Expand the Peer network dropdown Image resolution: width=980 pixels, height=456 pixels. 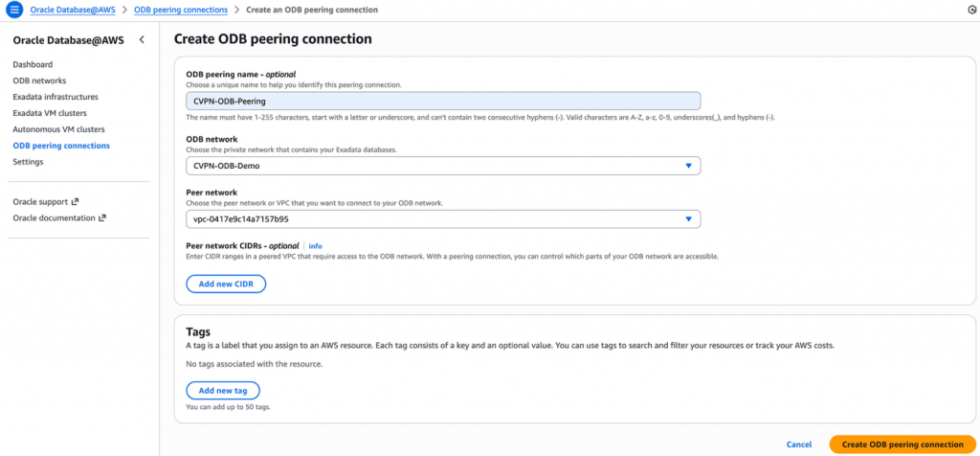tap(443, 219)
